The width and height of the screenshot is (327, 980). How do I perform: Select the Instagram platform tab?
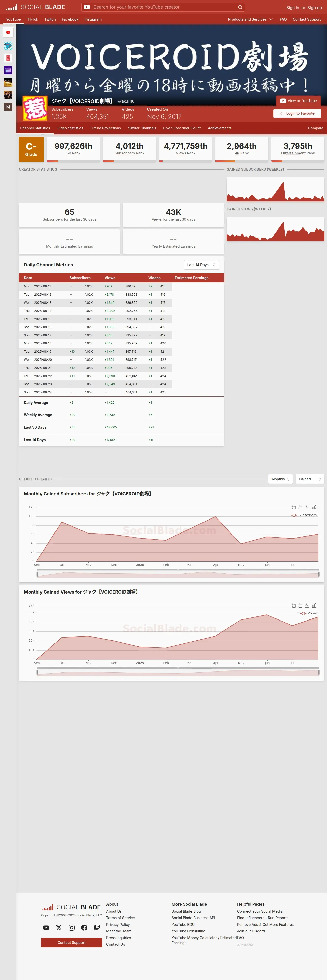(x=93, y=19)
